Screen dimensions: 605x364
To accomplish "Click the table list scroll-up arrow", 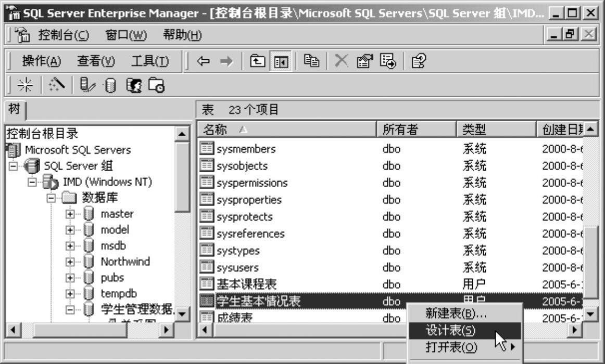I will [590, 129].
